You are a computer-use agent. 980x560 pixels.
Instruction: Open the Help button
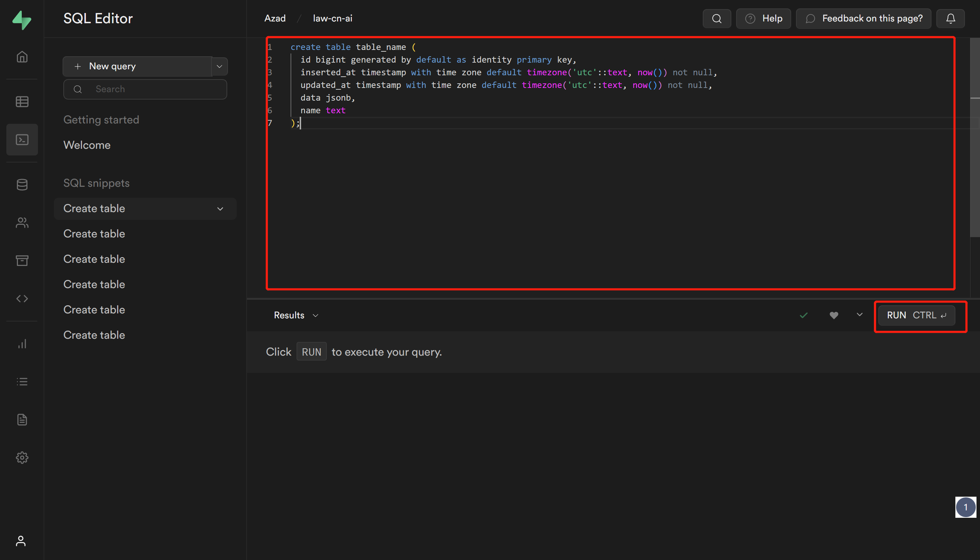(763, 18)
